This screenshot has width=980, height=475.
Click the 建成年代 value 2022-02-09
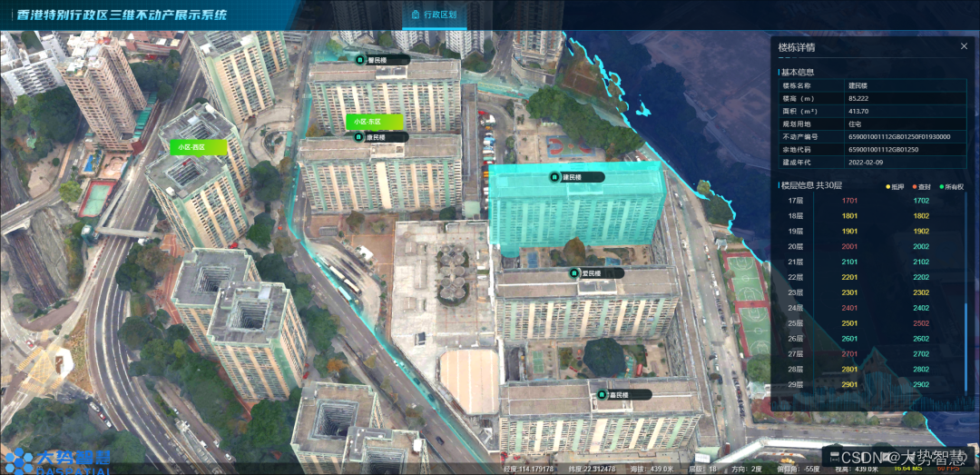pos(866,162)
